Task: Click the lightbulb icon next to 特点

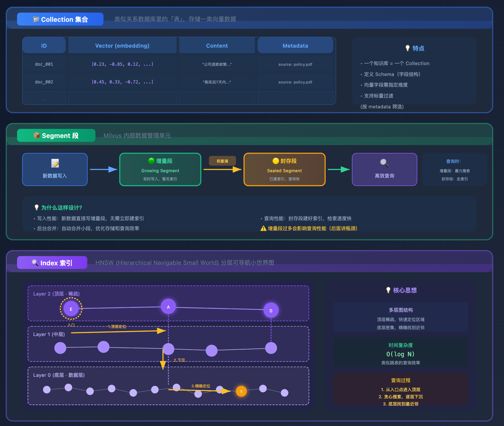Action: click(408, 48)
